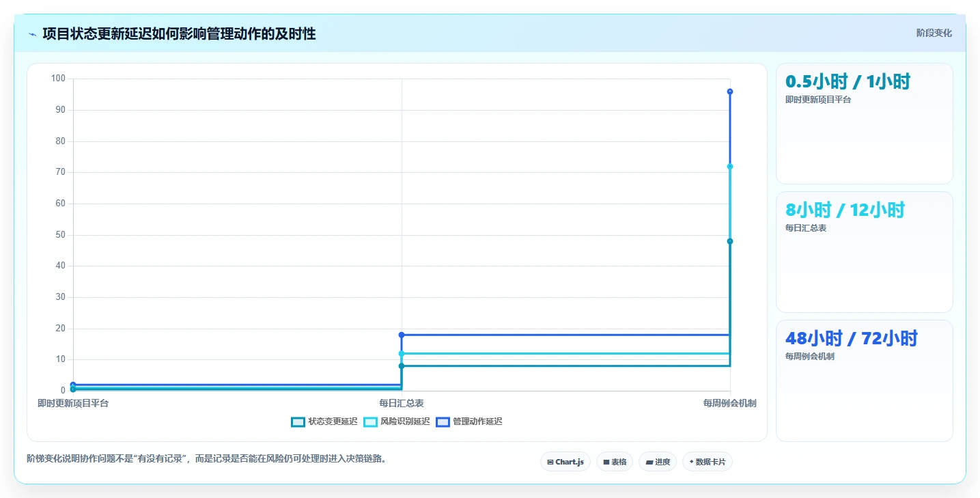Click the 状态变更延迟 point at 48
980x498 pixels.
click(x=730, y=241)
